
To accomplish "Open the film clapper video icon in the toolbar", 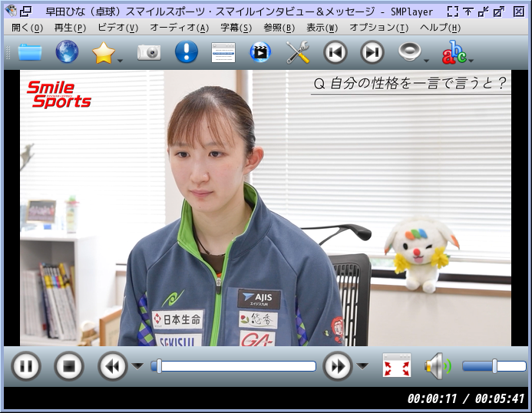I will tap(260, 52).
